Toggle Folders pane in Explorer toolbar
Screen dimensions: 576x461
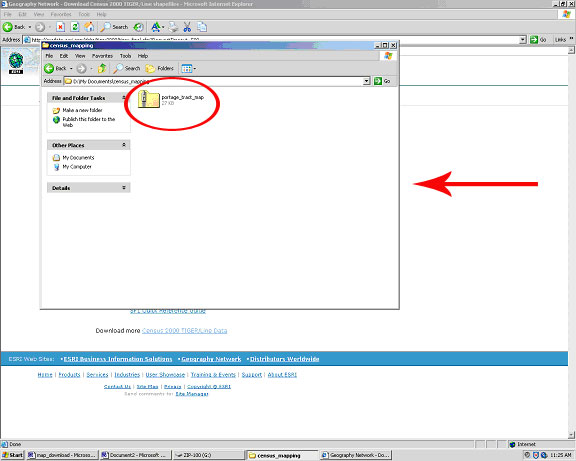[x=160, y=68]
